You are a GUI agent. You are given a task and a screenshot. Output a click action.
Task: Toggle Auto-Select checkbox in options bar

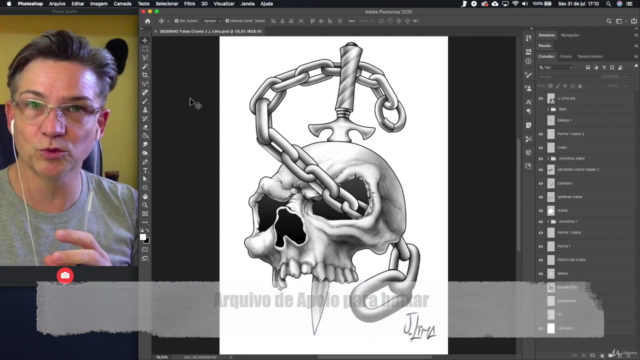pyautogui.click(x=177, y=21)
